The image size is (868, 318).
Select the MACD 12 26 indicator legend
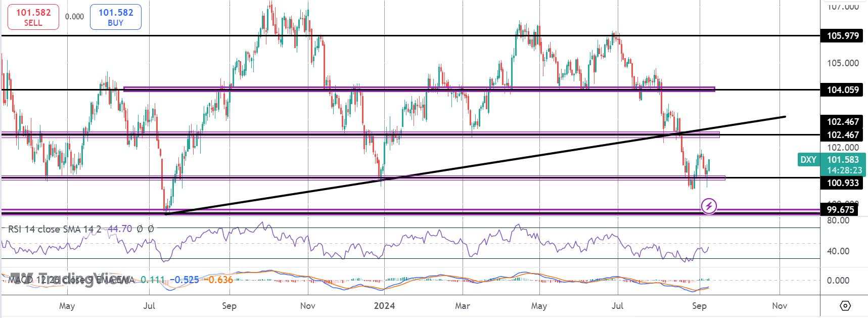point(71,280)
